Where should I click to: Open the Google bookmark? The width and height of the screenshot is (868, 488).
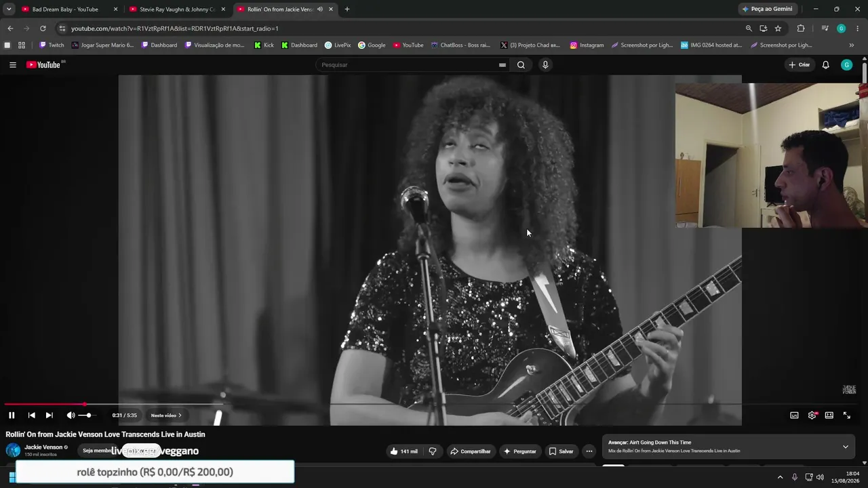point(372,45)
